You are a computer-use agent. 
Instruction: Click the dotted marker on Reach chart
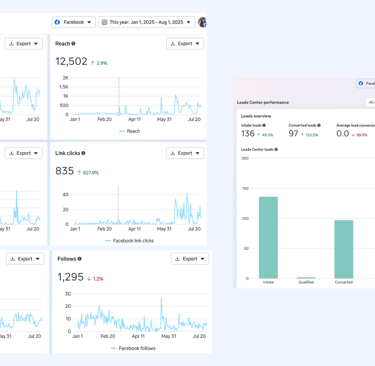(x=119, y=114)
